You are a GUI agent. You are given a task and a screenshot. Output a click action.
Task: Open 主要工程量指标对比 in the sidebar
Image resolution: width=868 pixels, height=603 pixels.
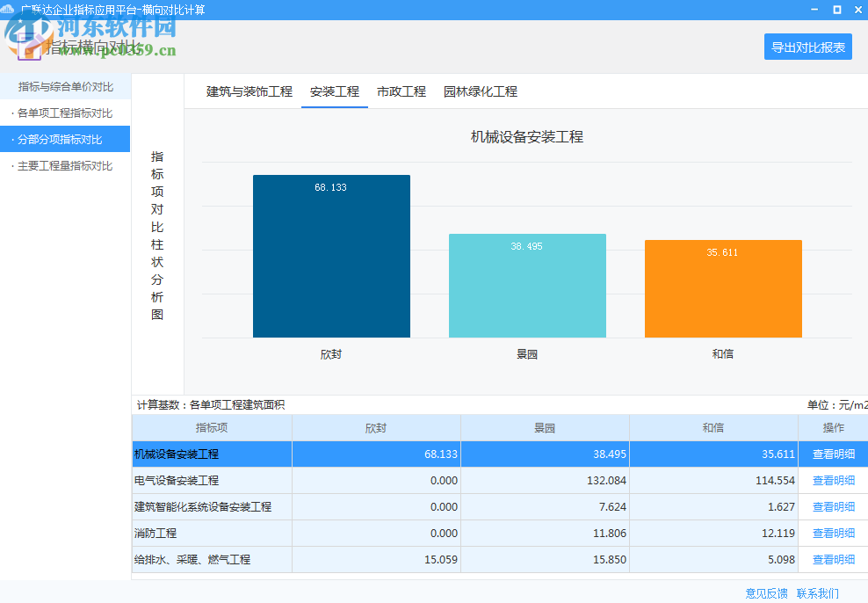[x=67, y=164]
